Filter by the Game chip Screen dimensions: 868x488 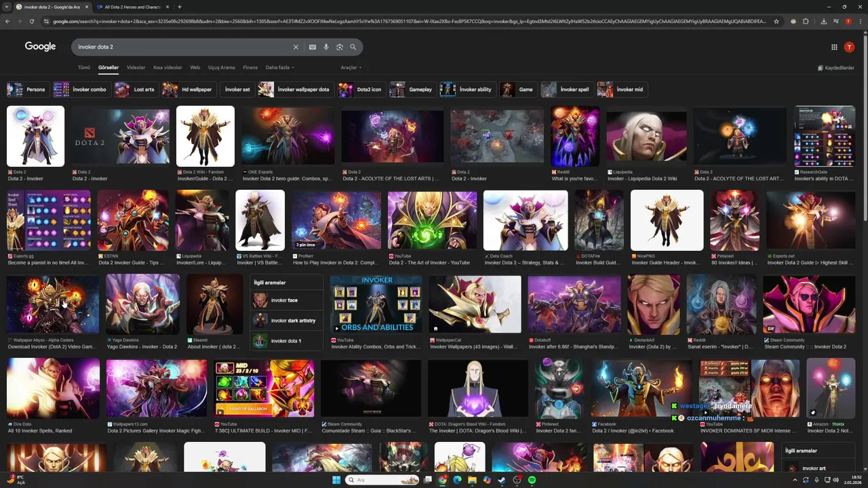point(518,89)
